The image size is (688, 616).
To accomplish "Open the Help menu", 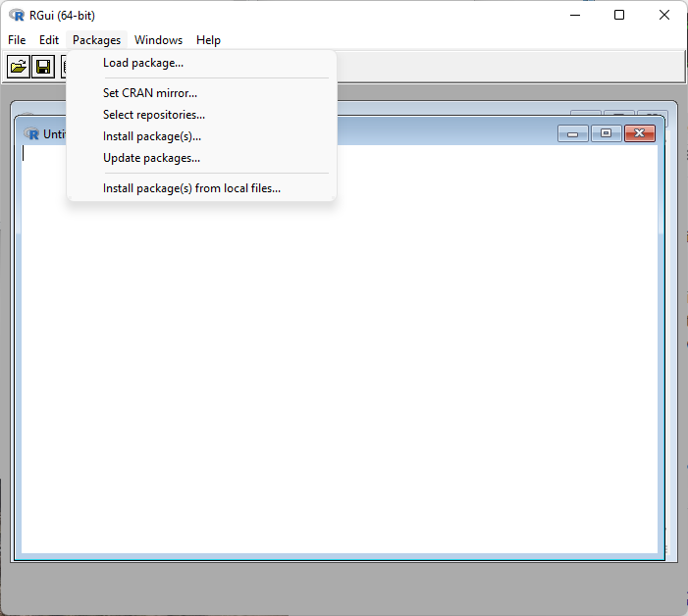I will click(x=208, y=40).
